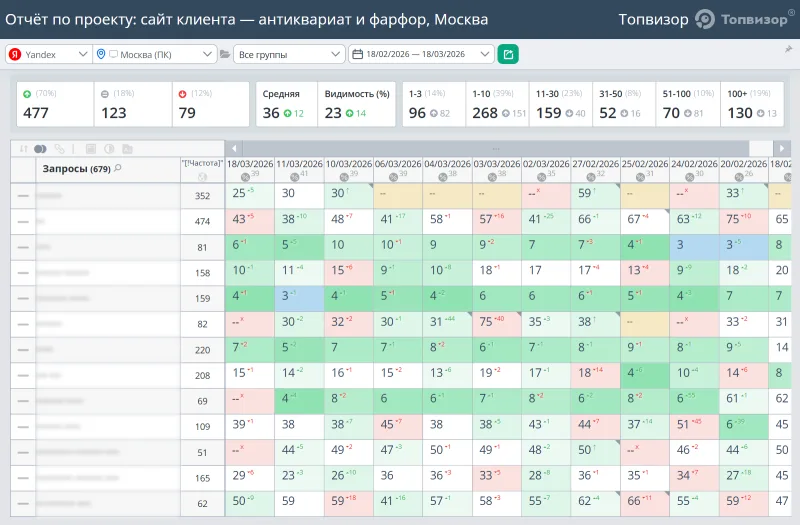Click the horizontal scrollbar above date columns
Viewport: 800px width, 525px height.
pos(496,148)
